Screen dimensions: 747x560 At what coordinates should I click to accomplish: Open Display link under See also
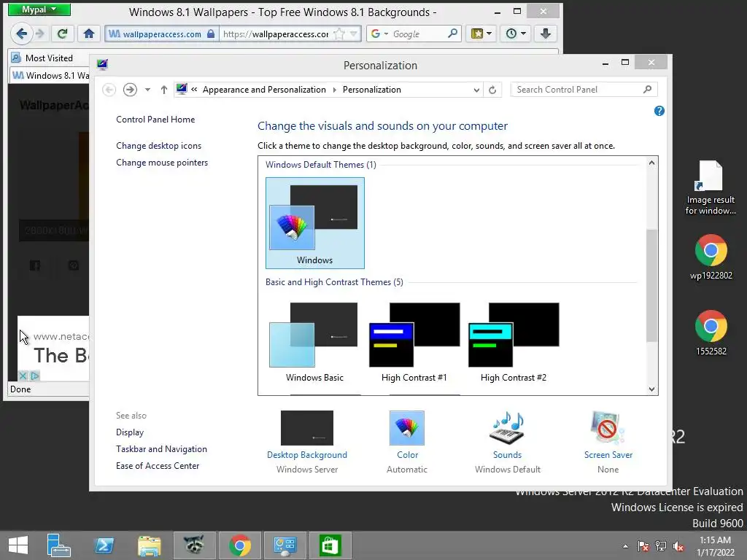pos(130,432)
